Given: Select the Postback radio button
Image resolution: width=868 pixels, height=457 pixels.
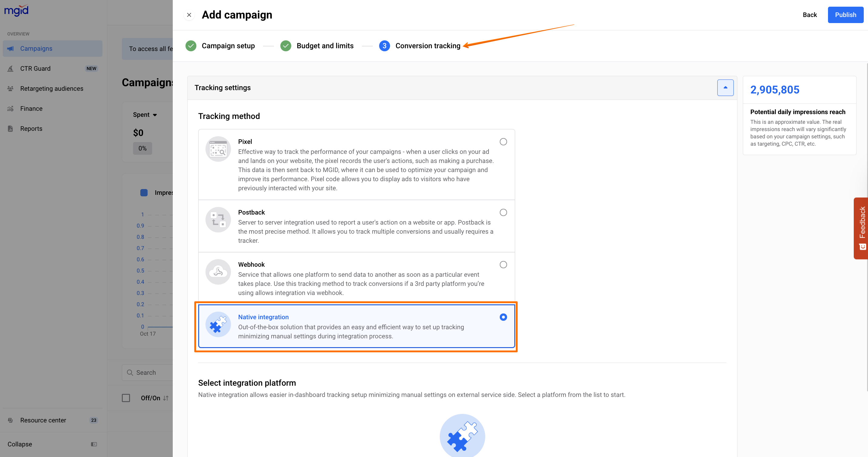Looking at the screenshot, I should (503, 212).
